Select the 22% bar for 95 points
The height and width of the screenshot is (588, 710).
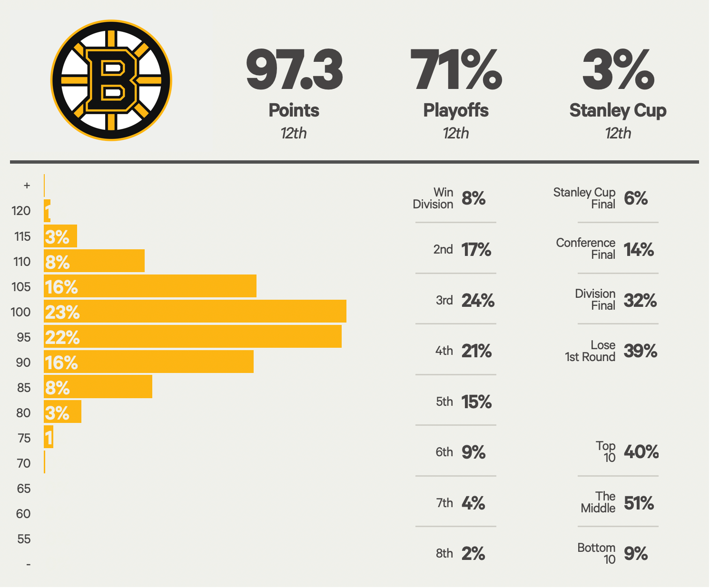[193, 337]
